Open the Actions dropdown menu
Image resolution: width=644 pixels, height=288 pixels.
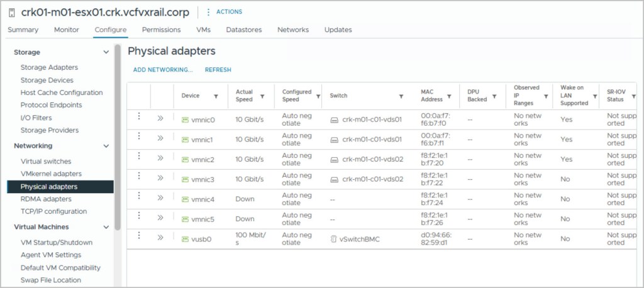point(225,12)
